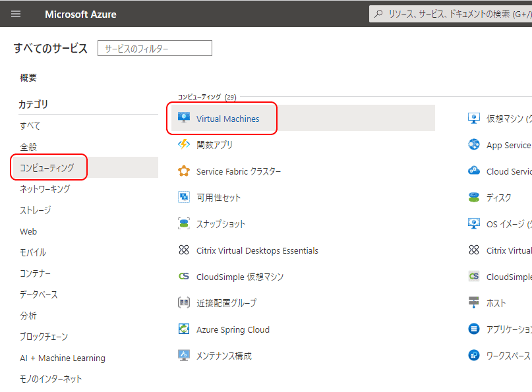This screenshot has width=532, height=392.
Task: Click the メンテナンス構成 icon
Action: 184,355
